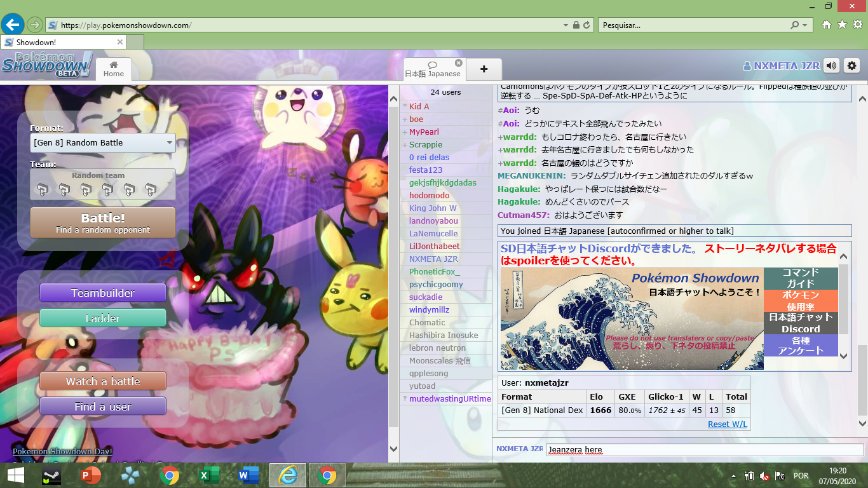Click the Reset W/L link
This screenshot has width=868, height=488.
pyautogui.click(x=728, y=424)
